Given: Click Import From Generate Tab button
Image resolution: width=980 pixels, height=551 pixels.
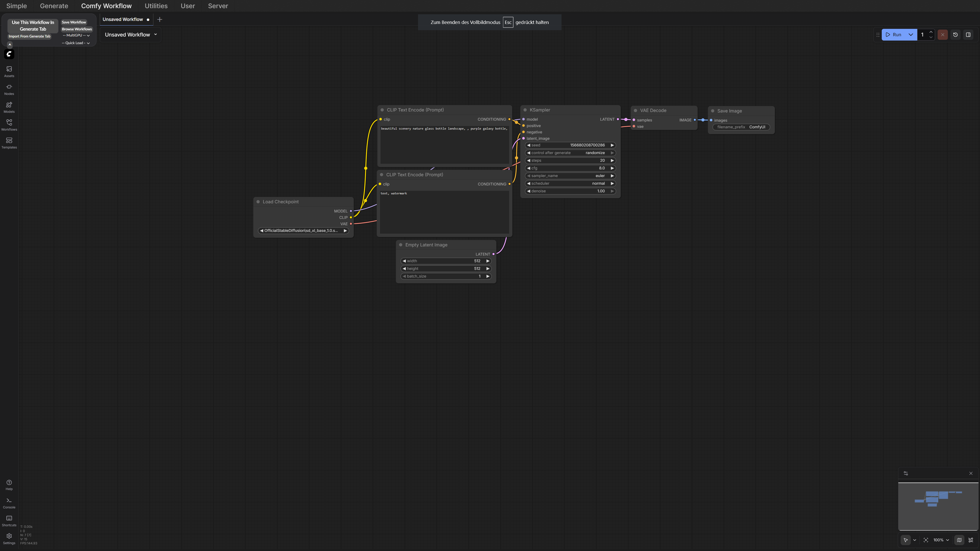Looking at the screenshot, I should point(29,36).
